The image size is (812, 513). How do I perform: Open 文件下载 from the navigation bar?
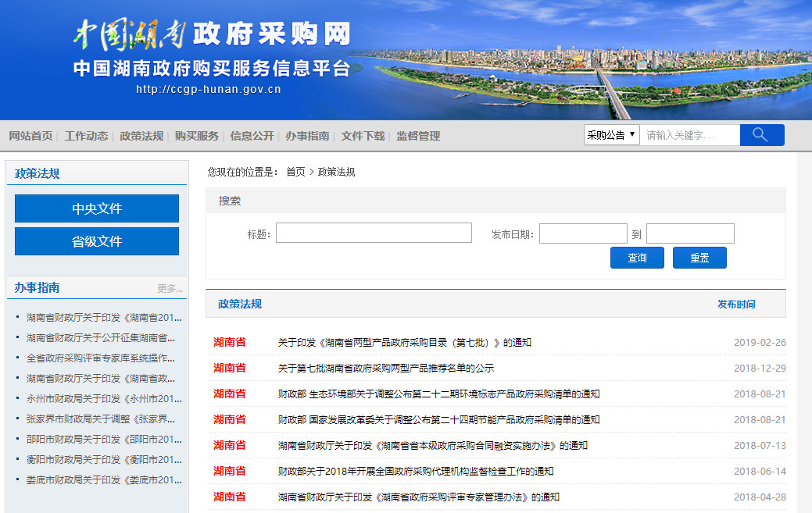tap(363, 136)
